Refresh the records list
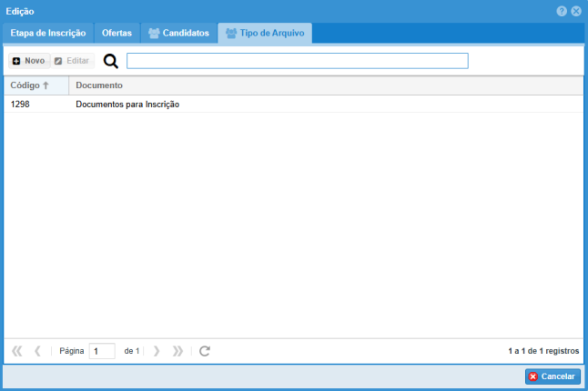Viewport: 588px width, 391px height. coord(205,350)
